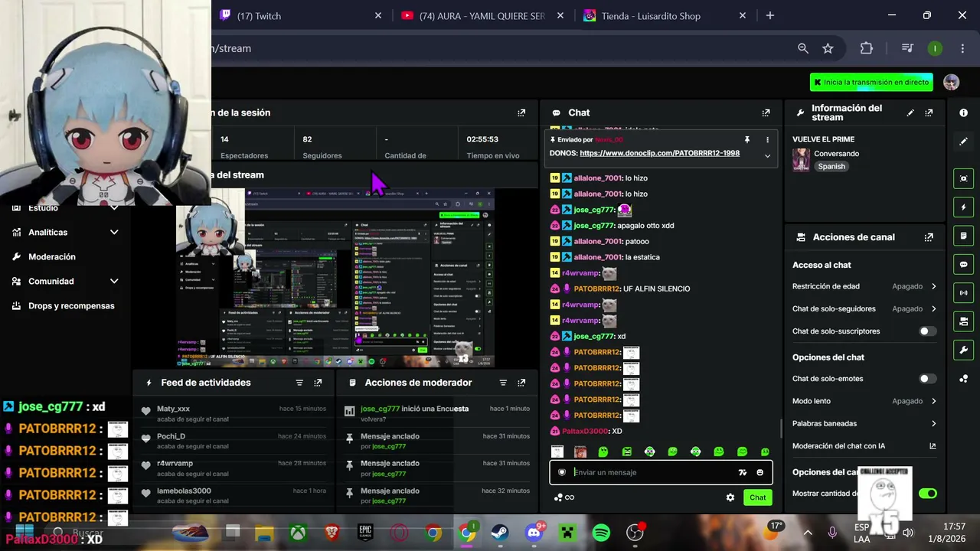Viewport: 980px width, 551px height.
Task: Click the Conversando category thumbnail
Action: 801,159
